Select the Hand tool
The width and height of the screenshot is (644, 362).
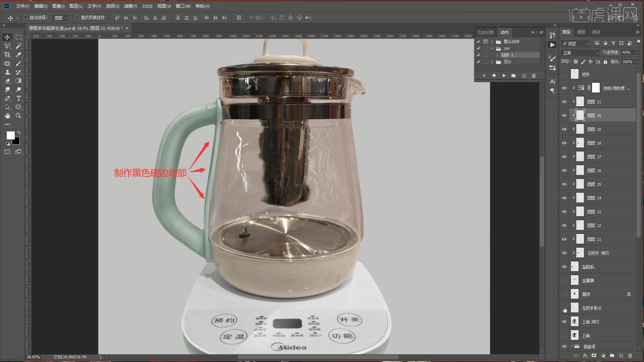coord(7,116)
